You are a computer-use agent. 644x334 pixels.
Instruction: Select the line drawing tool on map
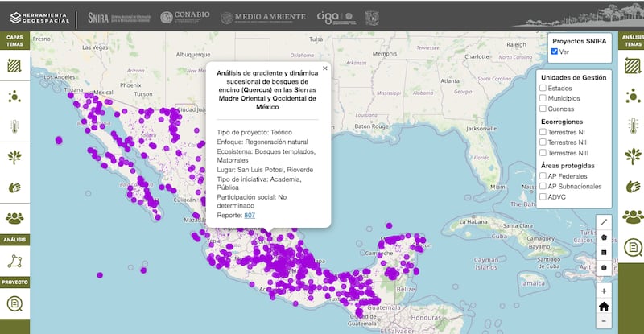click(x=604, y=221)
